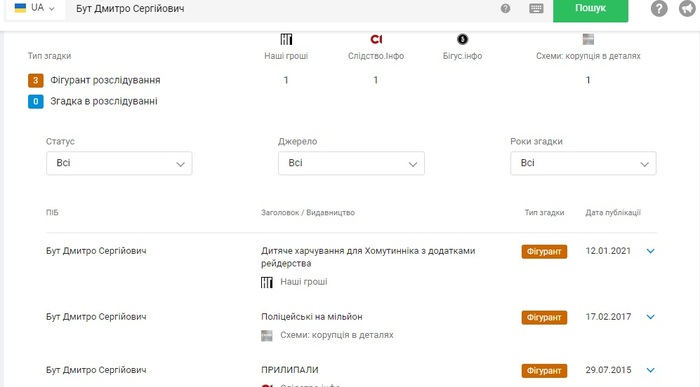700x387 pixels.
Task: Click Наші гроші publisher name under first article
Action: (x=304, y=282)
